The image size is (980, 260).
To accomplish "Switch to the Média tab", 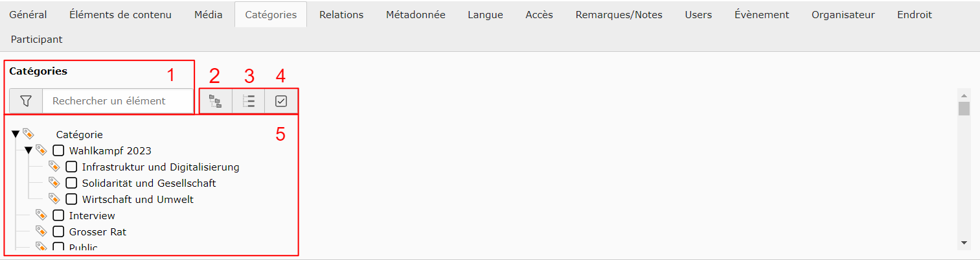I will click(x=209, y=14).
